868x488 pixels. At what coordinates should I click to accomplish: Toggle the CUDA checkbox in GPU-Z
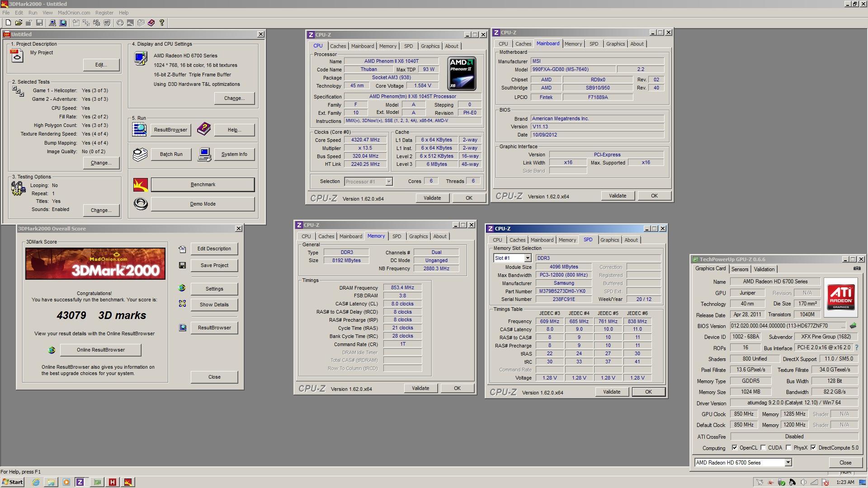tap(763, 448)
